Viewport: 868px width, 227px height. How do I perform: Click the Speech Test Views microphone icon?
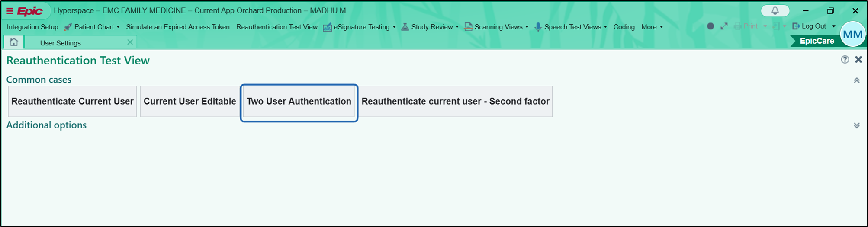[538, 27]
